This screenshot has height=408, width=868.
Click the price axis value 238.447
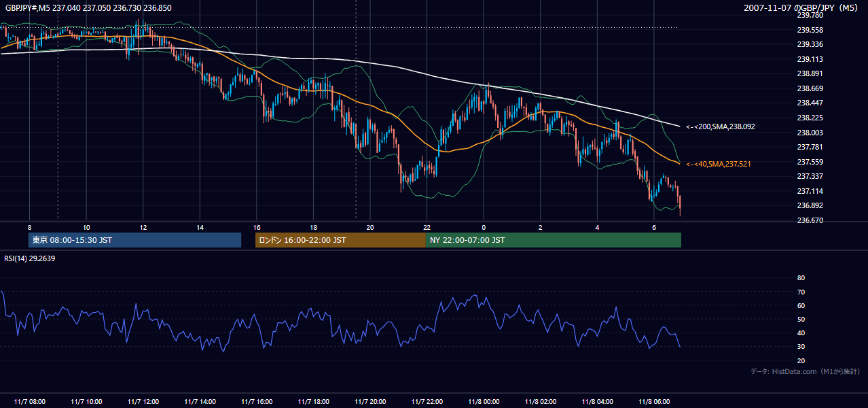click(810, 103)
